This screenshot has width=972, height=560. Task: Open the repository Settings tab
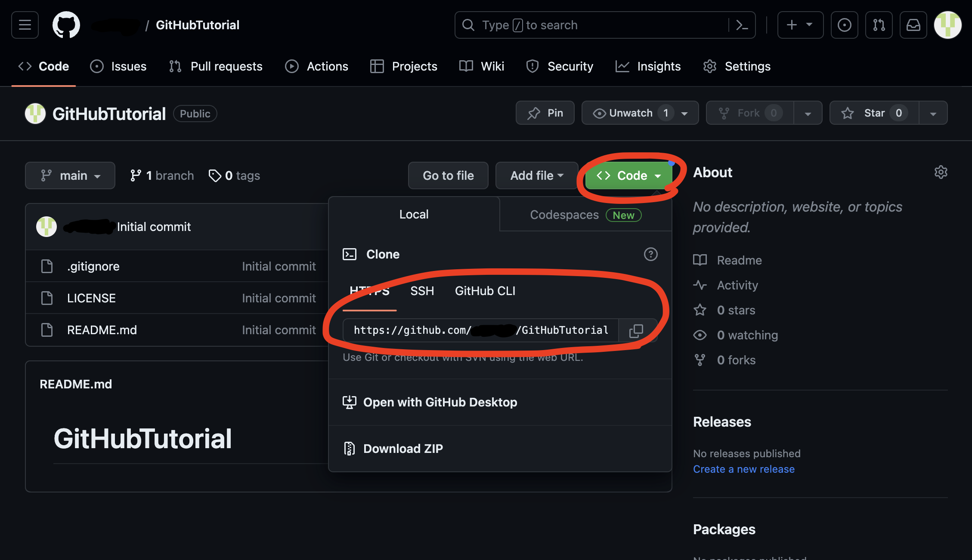737,66
